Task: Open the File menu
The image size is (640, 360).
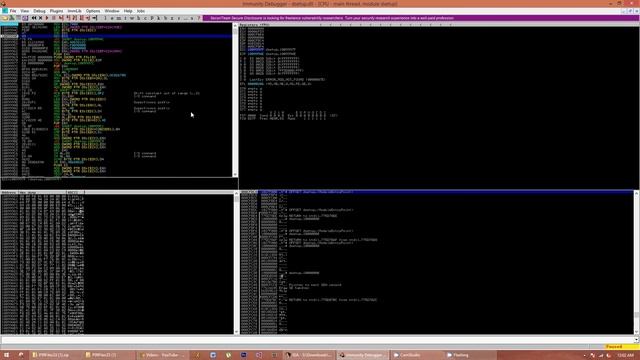Action: pos(13,11)
